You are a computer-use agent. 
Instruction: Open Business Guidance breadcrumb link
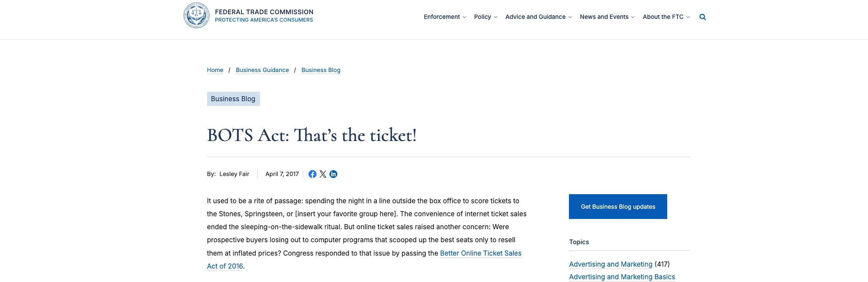tap(262, 70)
